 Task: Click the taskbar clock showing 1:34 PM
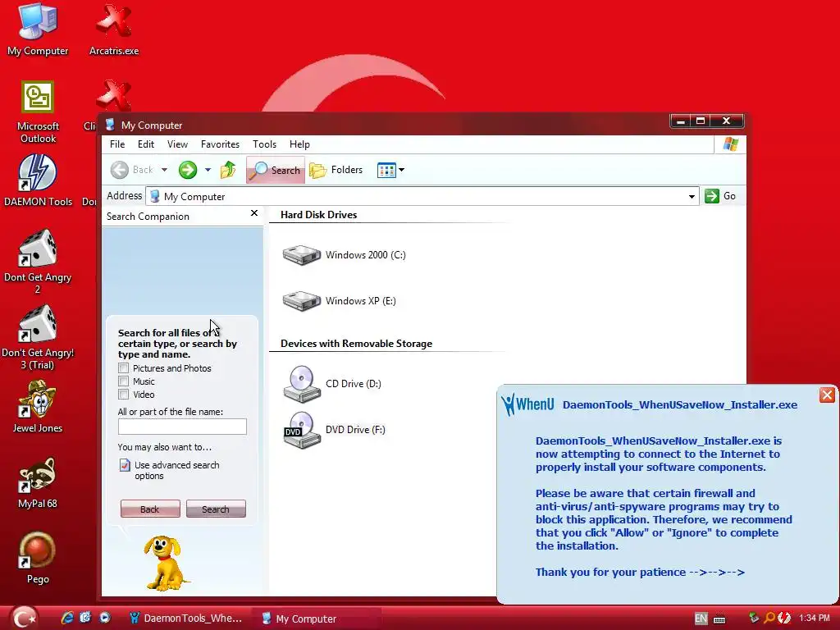(815, 619)
